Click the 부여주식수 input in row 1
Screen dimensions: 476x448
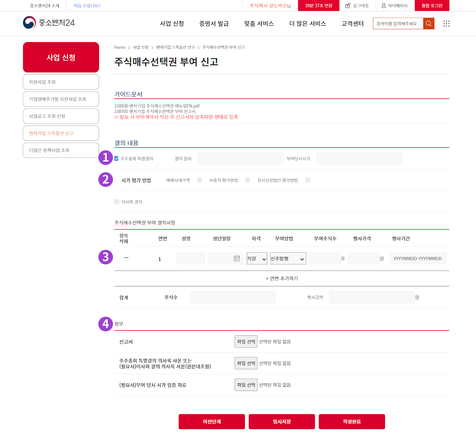(x=325, y=259)
